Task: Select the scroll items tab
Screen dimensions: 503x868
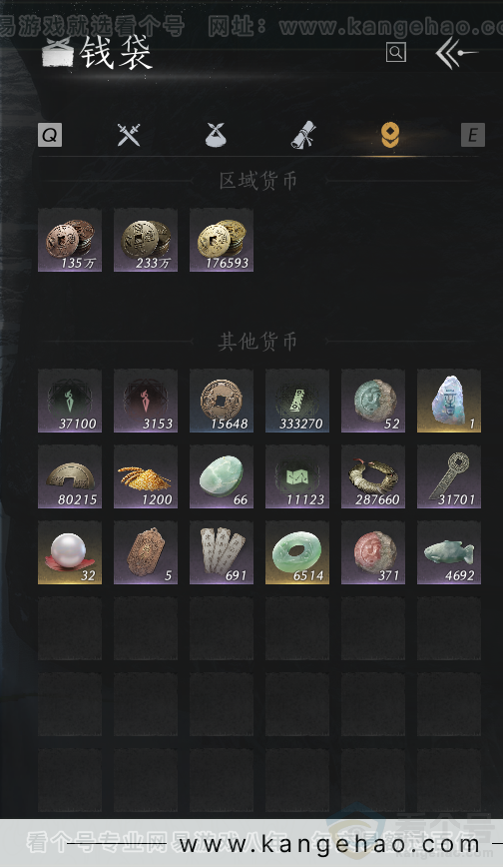Action: pos(303,135)
